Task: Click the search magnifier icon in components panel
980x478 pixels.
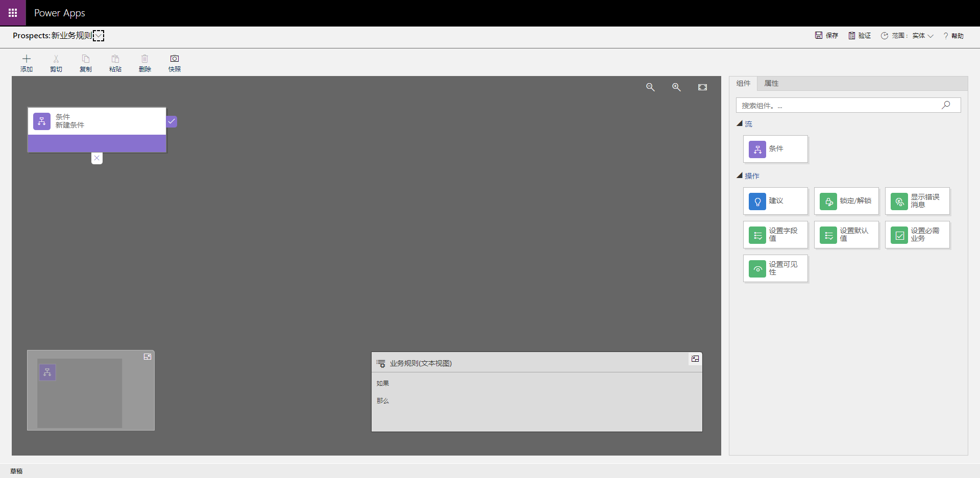Action: pos(946,105)
